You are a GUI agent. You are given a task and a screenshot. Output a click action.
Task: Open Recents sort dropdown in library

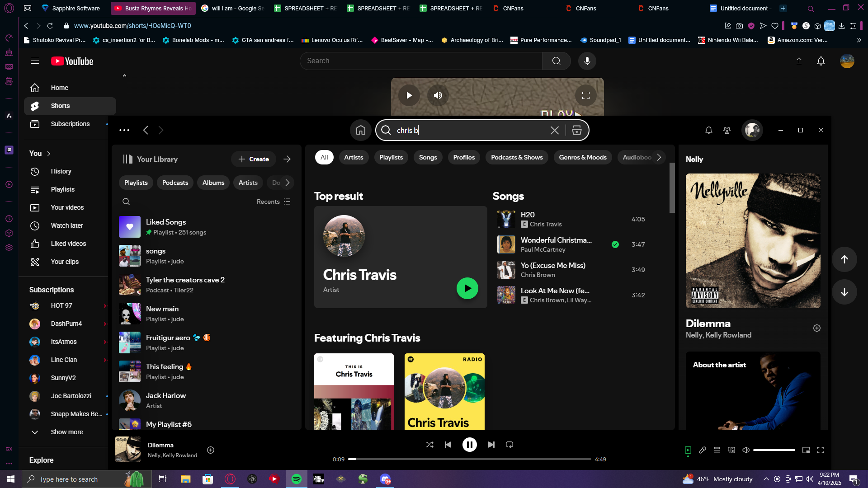[x=274, y=202]
